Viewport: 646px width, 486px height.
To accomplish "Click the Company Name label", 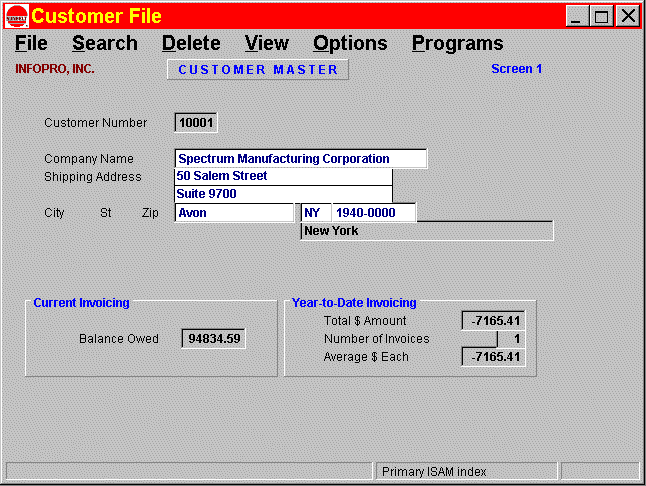I will 89,159.
